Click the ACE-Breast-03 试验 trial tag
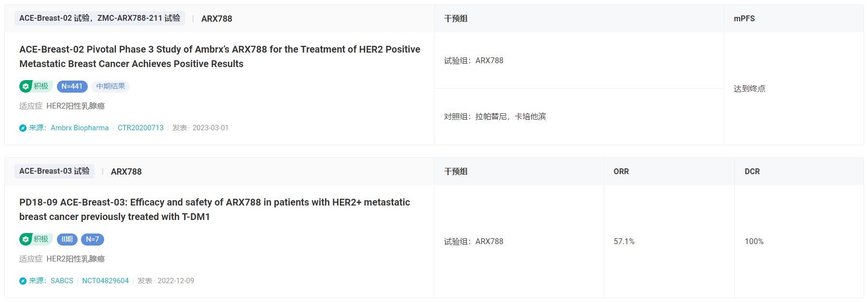Screen dimensions: 868x302 click(54, 171)
